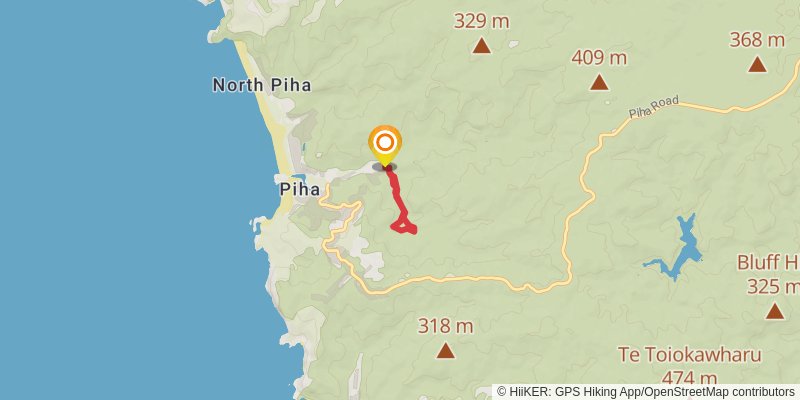The height and width of the screenshot is (400, 800).
Task: Click the 368 m elevation label
Action: coord(757,40)
